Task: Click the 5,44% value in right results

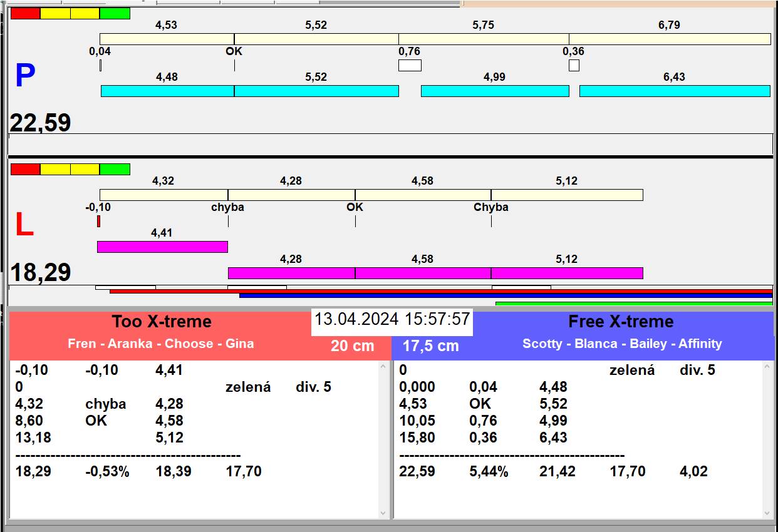Action: [x=489, y=471]
